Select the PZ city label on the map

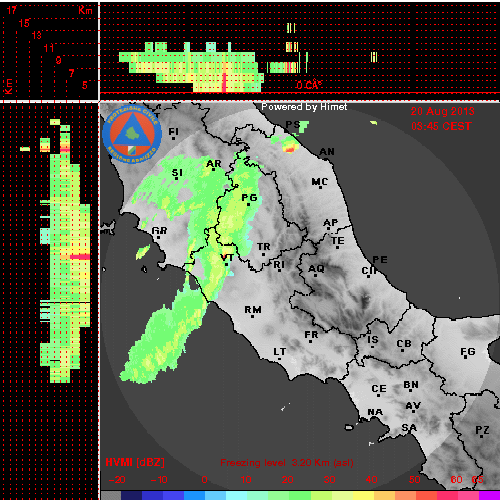click(x=482, y=430)
